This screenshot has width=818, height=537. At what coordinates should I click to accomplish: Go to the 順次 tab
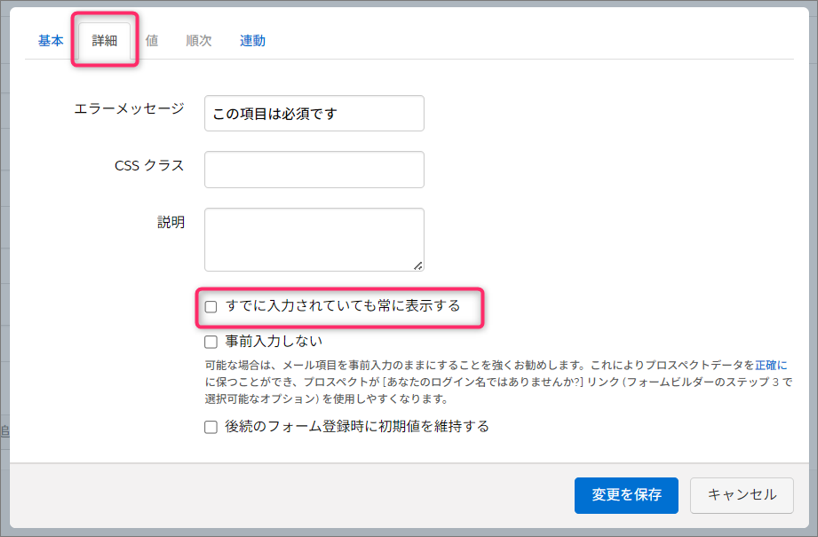pyautogui.click(x=198, y=41)
